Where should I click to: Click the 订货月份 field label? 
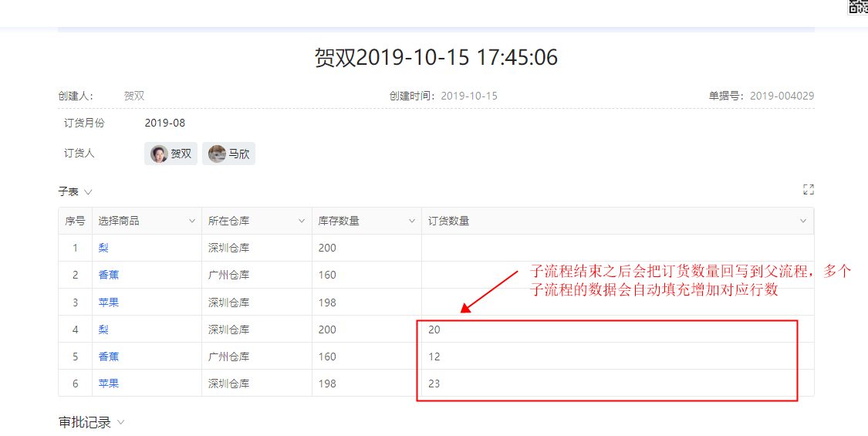click(x=84, y=123)
